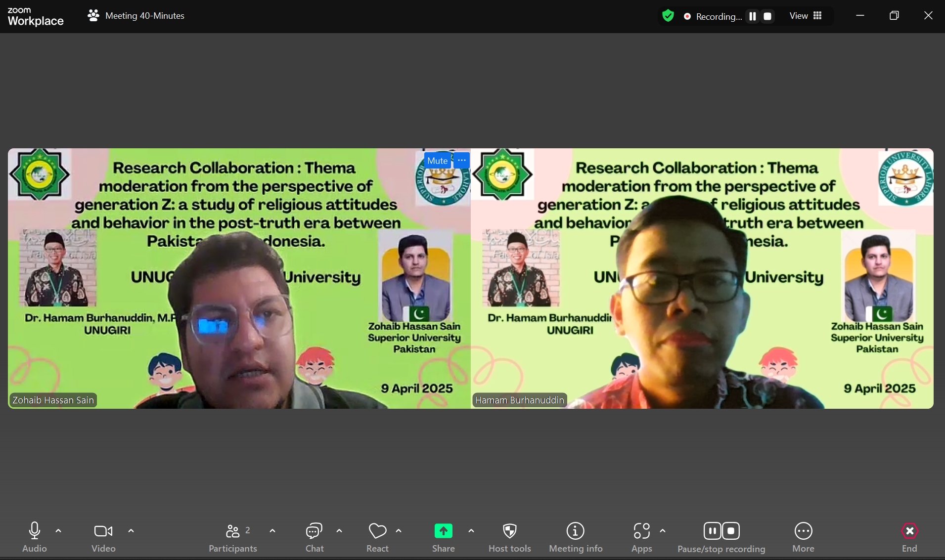The height and width of the screenshot is (560, 945).
Task: Open the More options menu
Action: [803, 537]
